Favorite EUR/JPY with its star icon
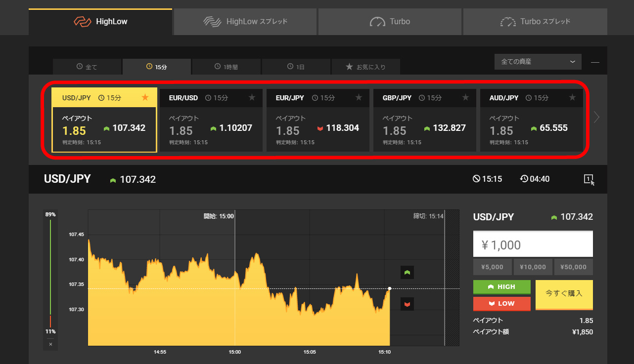The image size is (634, 364). tap(359, 97)
